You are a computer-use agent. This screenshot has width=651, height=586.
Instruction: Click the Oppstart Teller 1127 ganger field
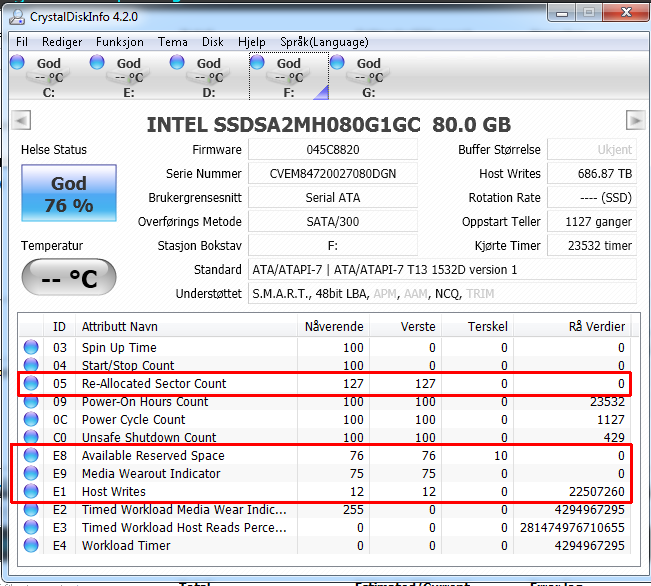click(x=592, y=222)
